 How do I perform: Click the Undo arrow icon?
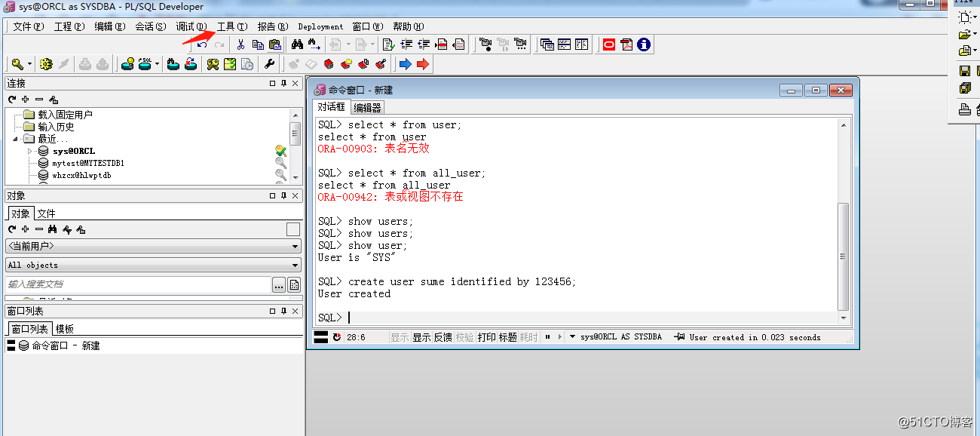point(202,45)
